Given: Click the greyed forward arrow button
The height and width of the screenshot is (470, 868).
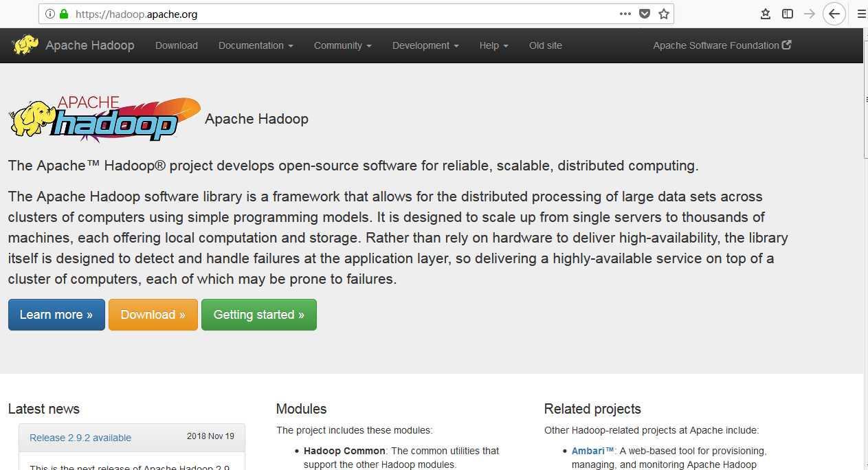Looking at the screenshot, I should click(x=810, y=14).
